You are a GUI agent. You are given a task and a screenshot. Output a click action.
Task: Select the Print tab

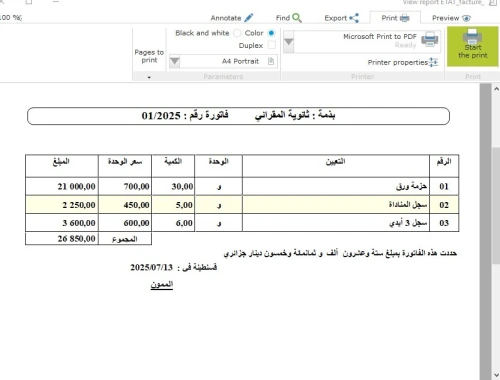(395, 18)
